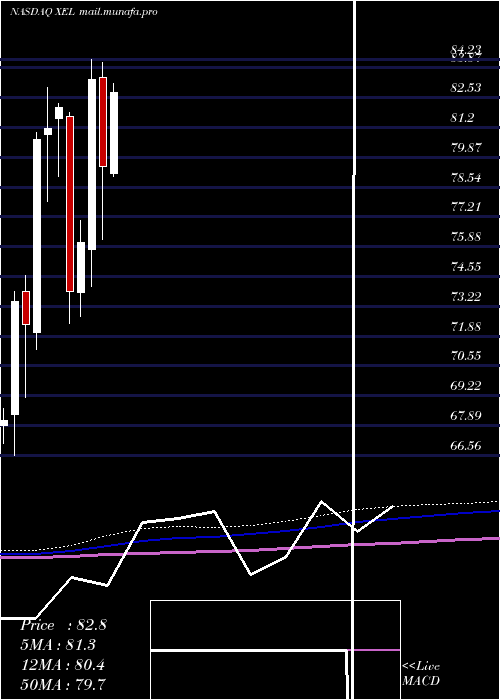Screen dimensions: 500x700
Task: Click the small red candlestick near 73.22
Action: click(26, 308)
